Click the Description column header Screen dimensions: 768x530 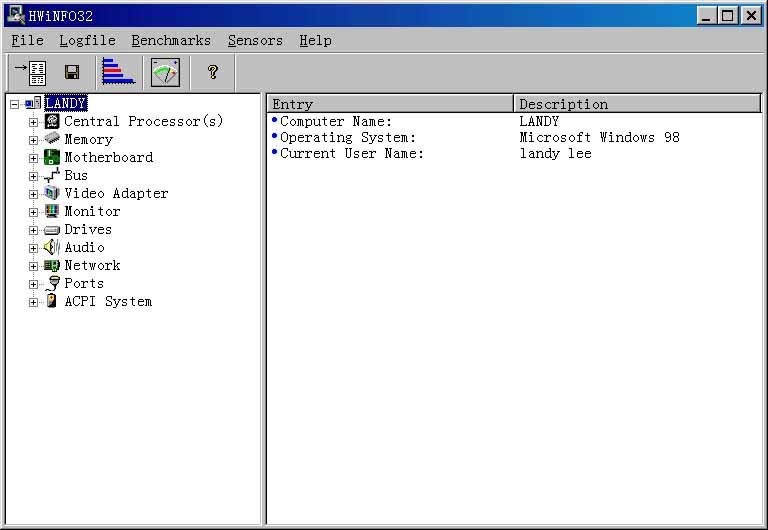point(637,104)
